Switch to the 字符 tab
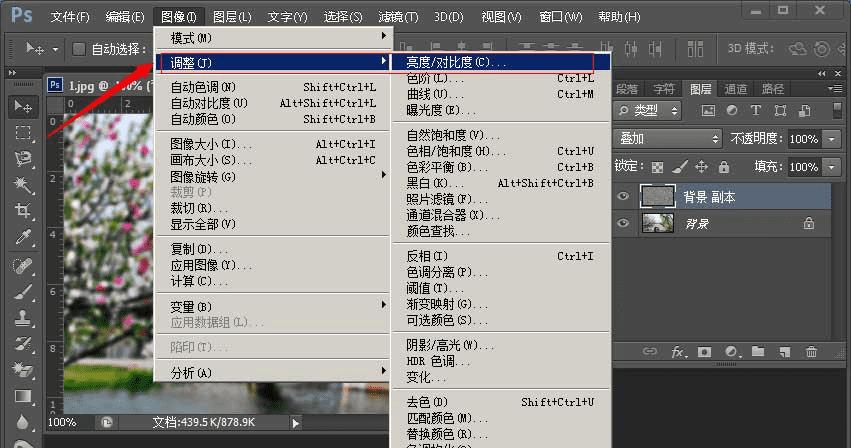The image size is (851, 448). pyautogui.click(x=663, y=89)
